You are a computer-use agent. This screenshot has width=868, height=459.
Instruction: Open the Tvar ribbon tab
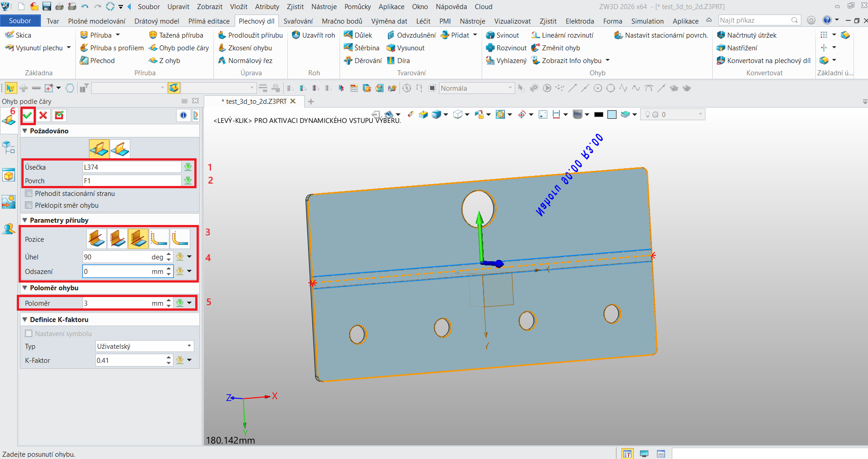(53, 21)
